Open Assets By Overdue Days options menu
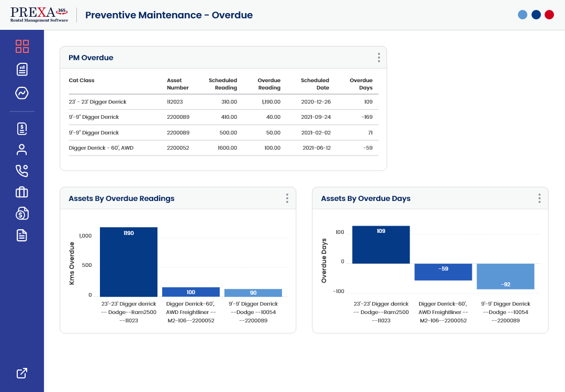This screenshot has height=392, width=565. click(539, 198)
